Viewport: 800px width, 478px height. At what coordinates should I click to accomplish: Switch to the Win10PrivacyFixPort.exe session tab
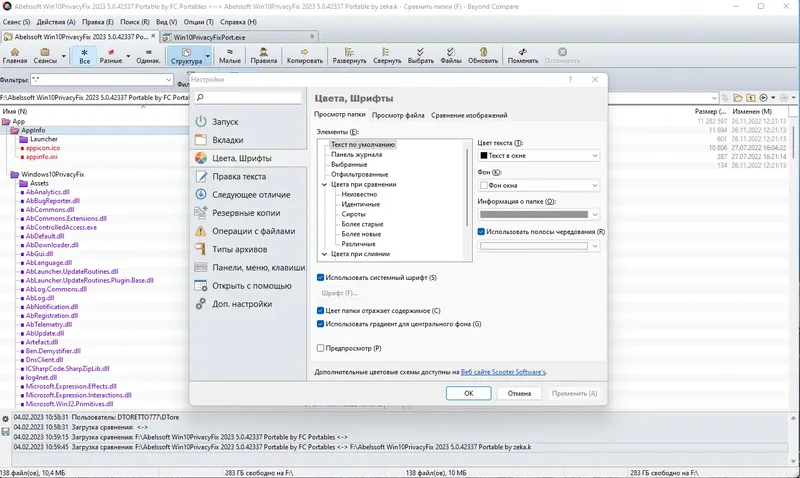click(x=239, y=37)
